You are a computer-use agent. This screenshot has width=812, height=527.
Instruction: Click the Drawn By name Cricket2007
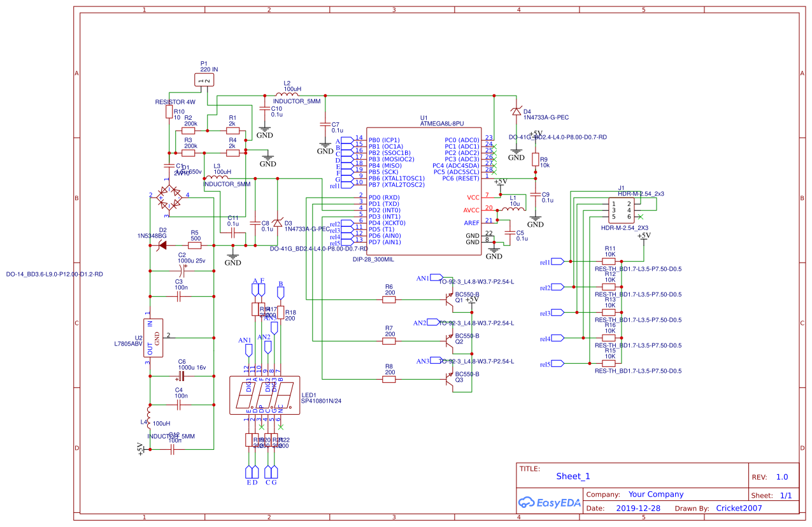pos(737,508)
